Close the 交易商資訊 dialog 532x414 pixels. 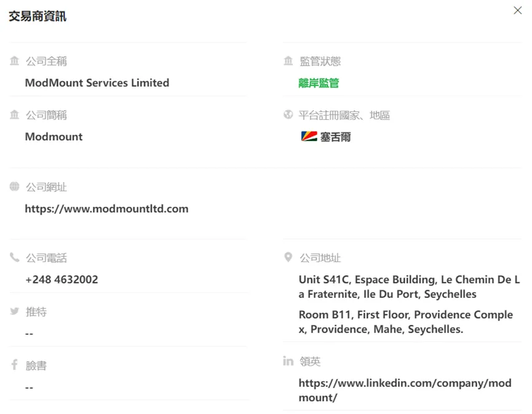point(517,10)
